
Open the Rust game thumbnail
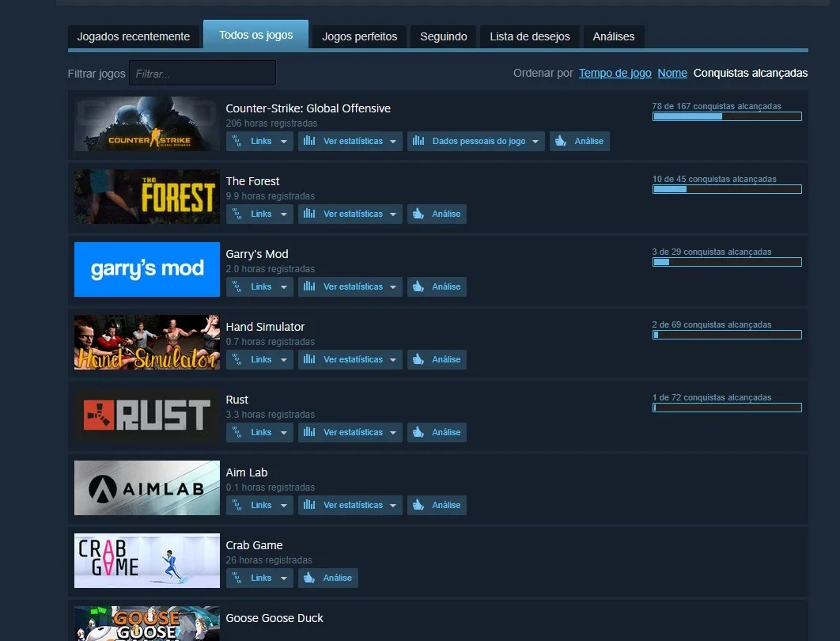(147, 415)
